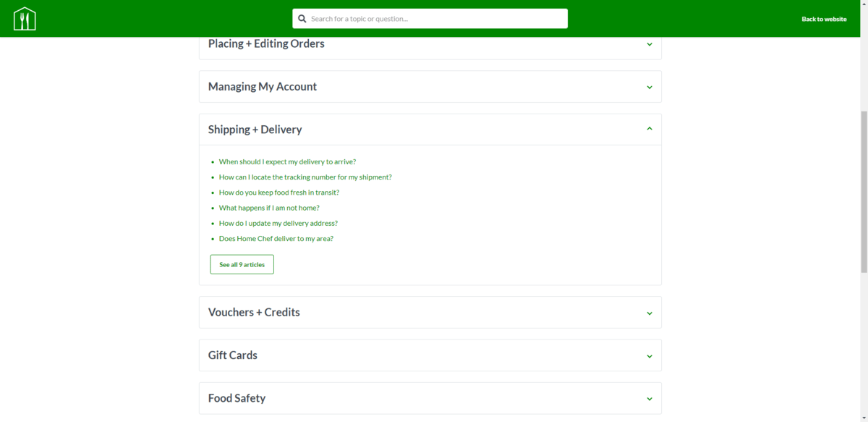Open tracking number for my shipment article

point(305,177)
